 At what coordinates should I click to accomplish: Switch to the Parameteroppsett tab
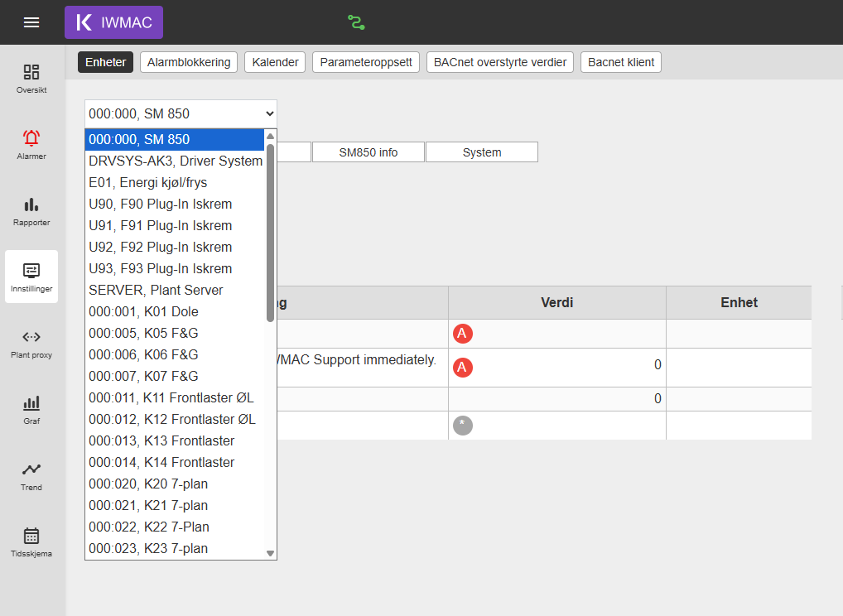click(366, 62)
